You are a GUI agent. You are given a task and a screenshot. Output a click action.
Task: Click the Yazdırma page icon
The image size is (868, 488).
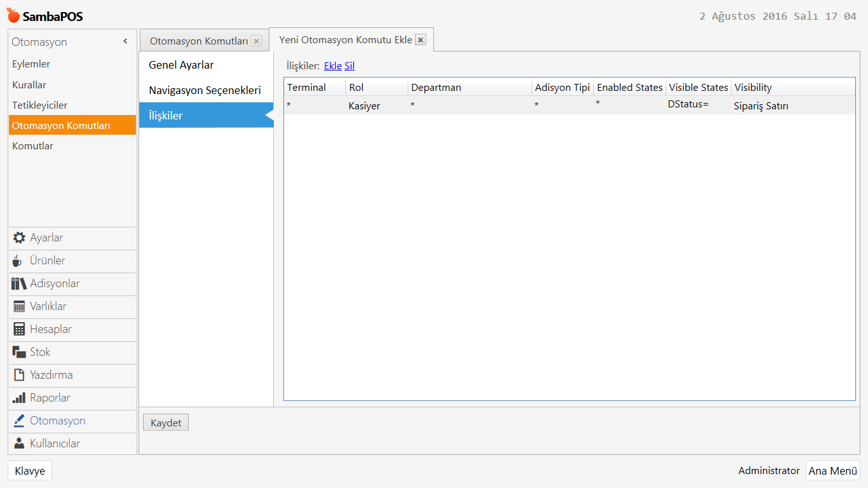(x=19, y=375)
